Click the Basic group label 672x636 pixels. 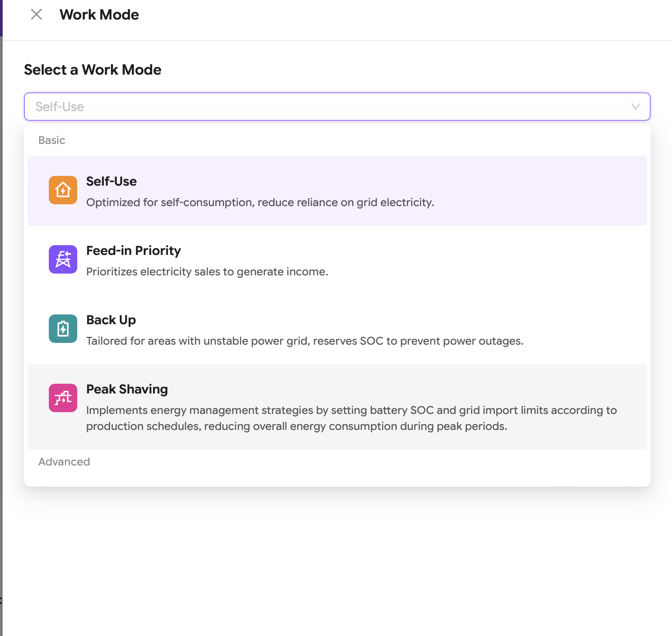[52, 140]
